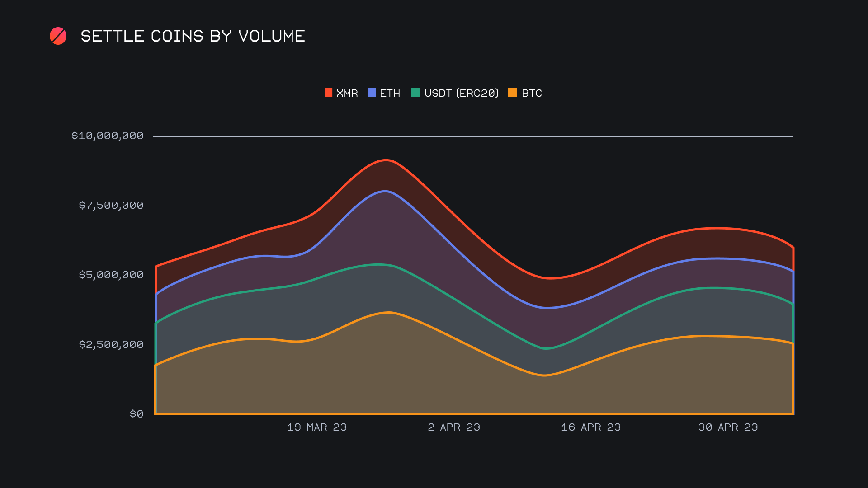Click the $7,500,000 y-axis label

tap(111, 206)
